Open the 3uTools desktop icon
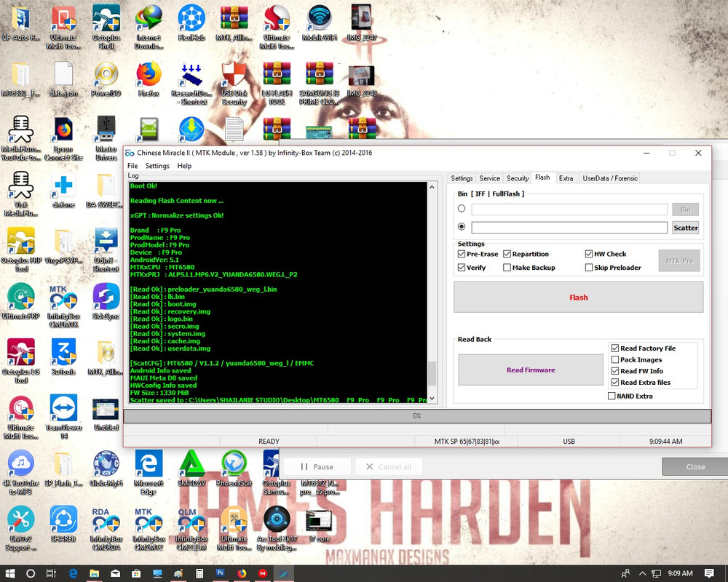The image size is (728, 582). (63, 357)
